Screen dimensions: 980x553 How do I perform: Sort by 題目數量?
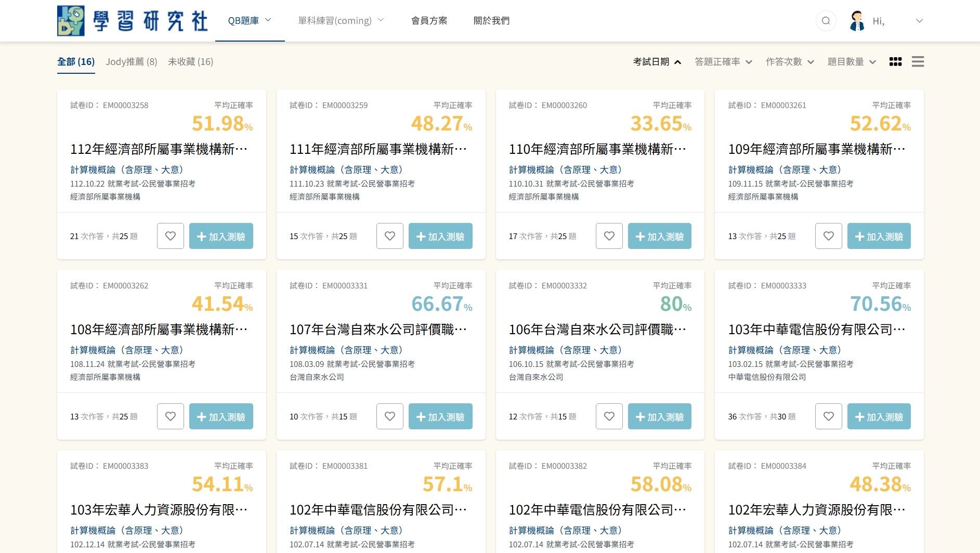point(852,62)
